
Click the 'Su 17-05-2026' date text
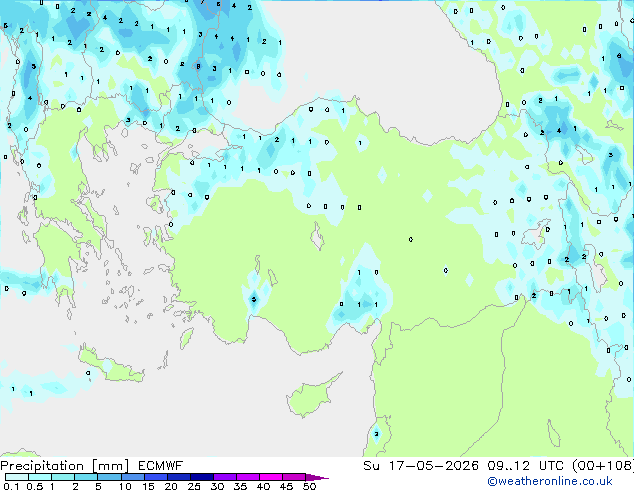click(421, 466)
